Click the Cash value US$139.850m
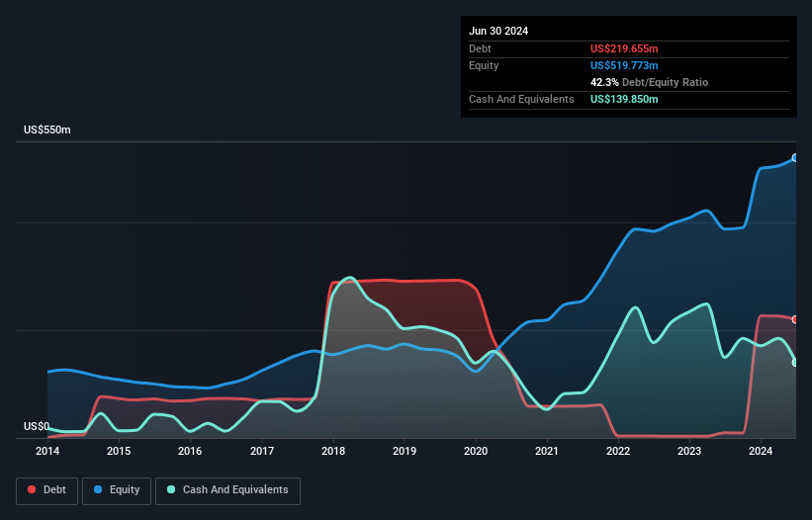812x520 pixels. pos(624,99)
